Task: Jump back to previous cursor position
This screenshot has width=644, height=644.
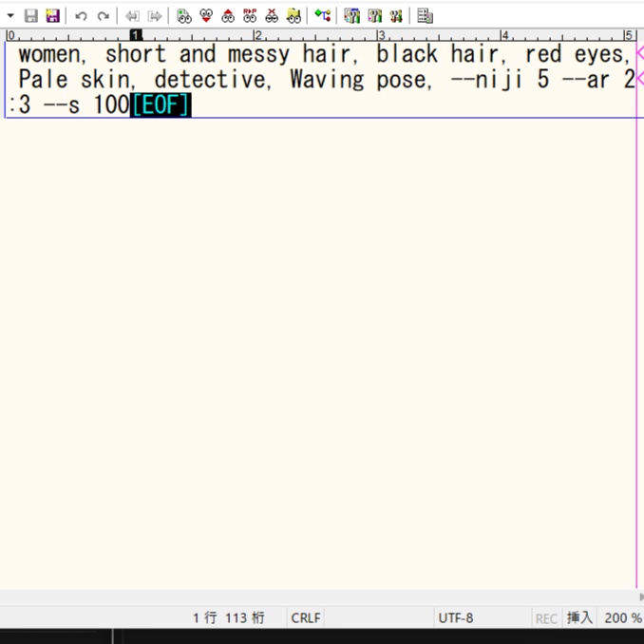Action: 132,16
